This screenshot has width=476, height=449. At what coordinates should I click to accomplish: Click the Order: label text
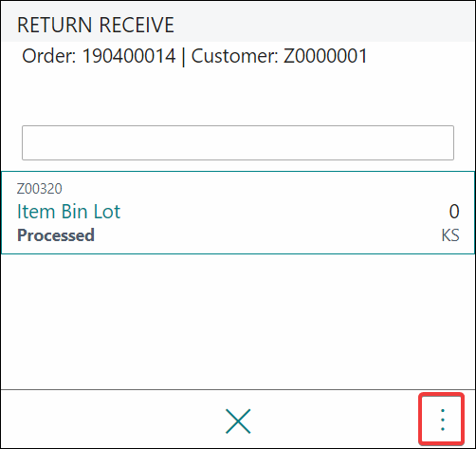[x=49, y=56]
